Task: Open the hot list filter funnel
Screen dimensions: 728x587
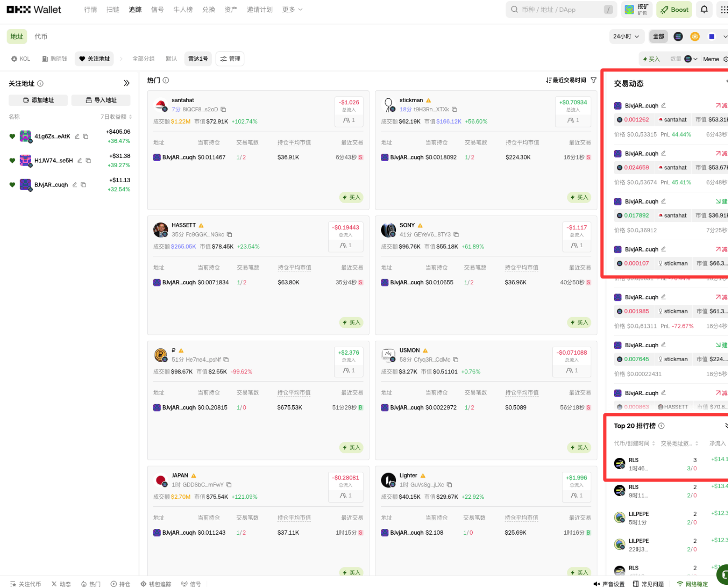Action: click(x=593, y=80)
